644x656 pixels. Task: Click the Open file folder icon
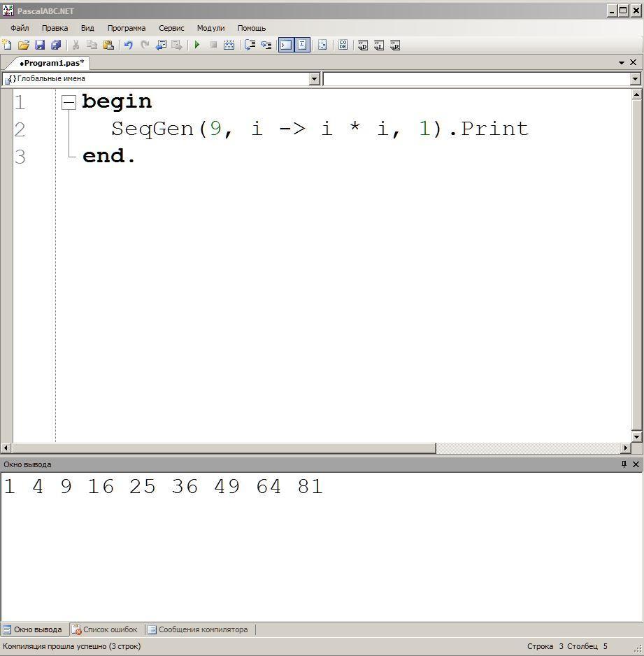tap(23, 45)
